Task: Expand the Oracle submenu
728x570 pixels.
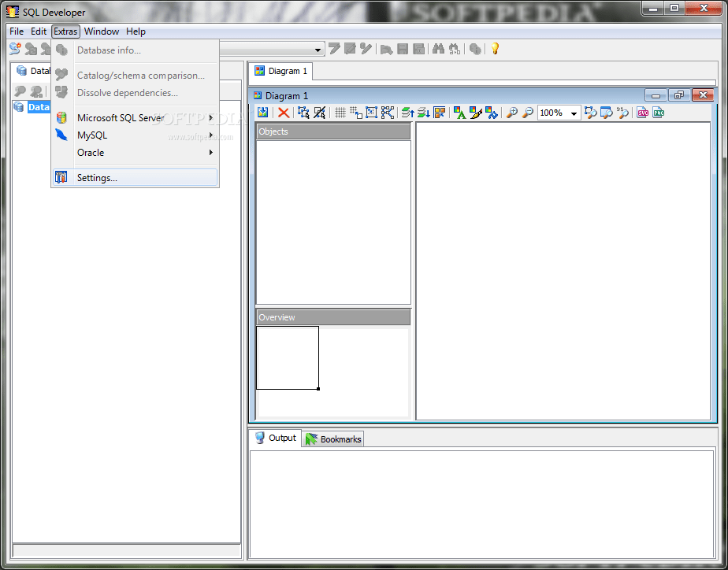Action: pyautogui.click(x=135, y=152)
